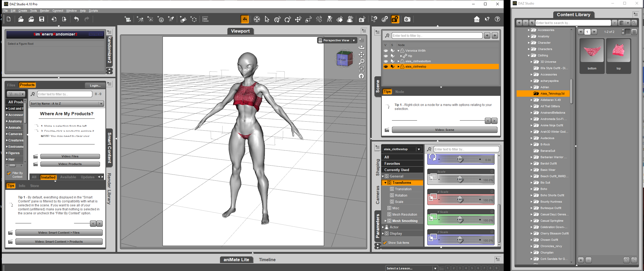Save the scene with the floppy disk icon

(x=42, y=19)
